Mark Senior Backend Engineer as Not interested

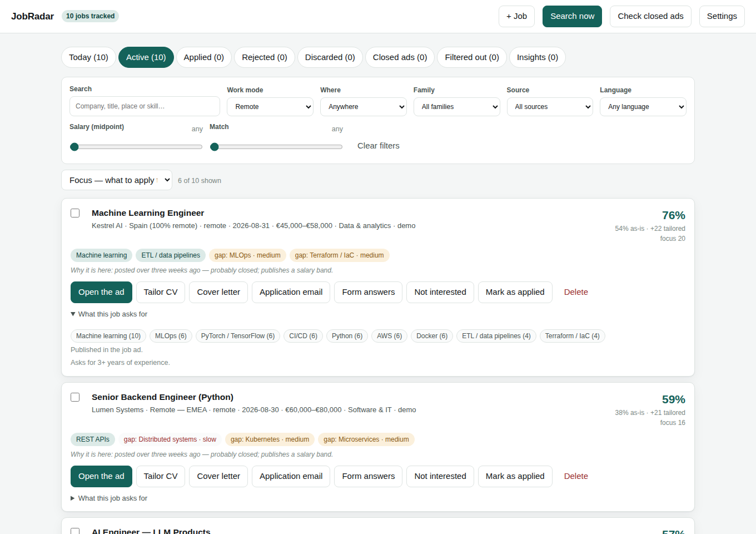(440, 476)
